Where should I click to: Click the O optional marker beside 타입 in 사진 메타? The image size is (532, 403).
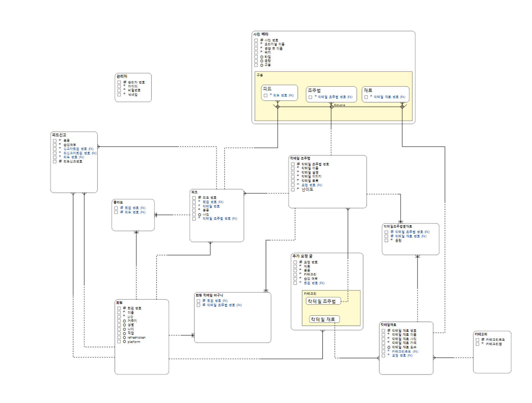pos(261,57)
